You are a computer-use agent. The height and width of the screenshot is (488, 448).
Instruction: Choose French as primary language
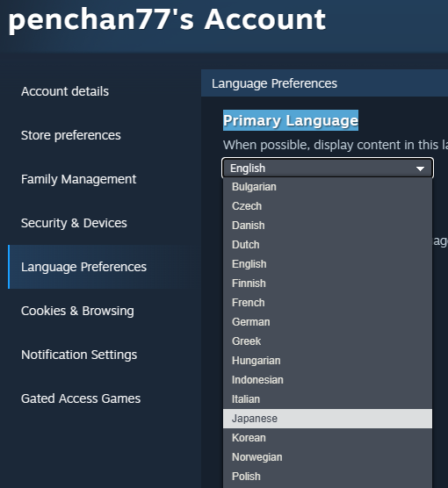(328, 303)
